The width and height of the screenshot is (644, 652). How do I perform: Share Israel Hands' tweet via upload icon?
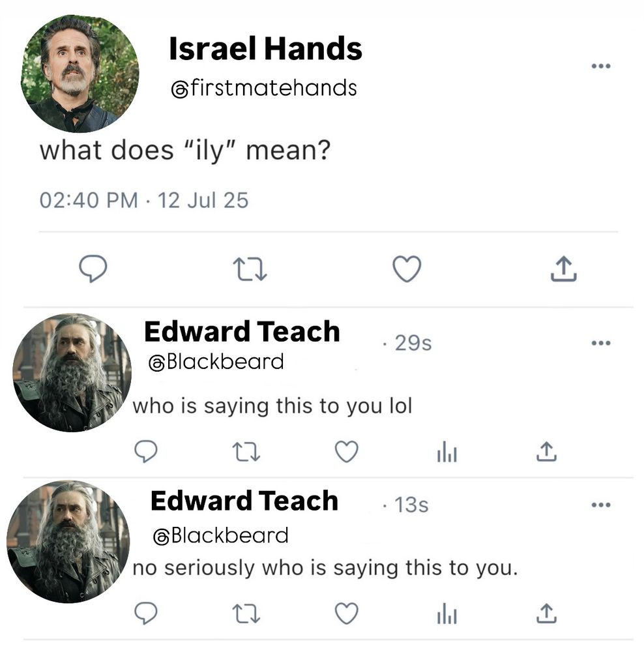[565, 267]
